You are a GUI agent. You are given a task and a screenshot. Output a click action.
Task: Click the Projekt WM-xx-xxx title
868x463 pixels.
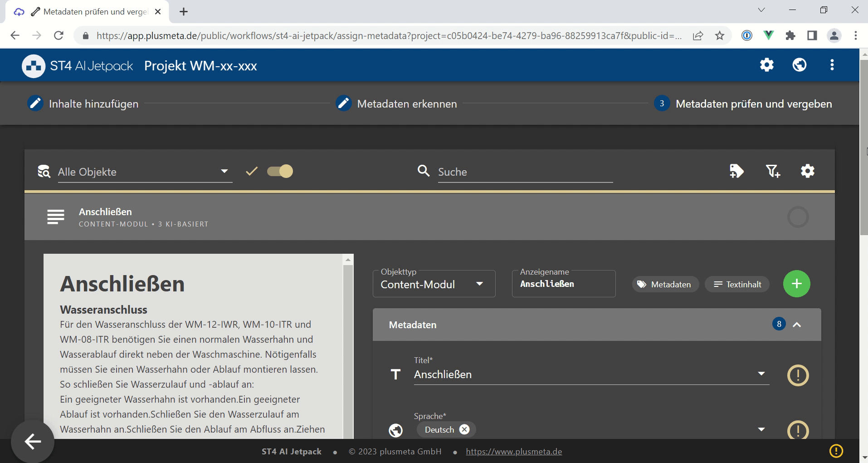coord(200,66)
